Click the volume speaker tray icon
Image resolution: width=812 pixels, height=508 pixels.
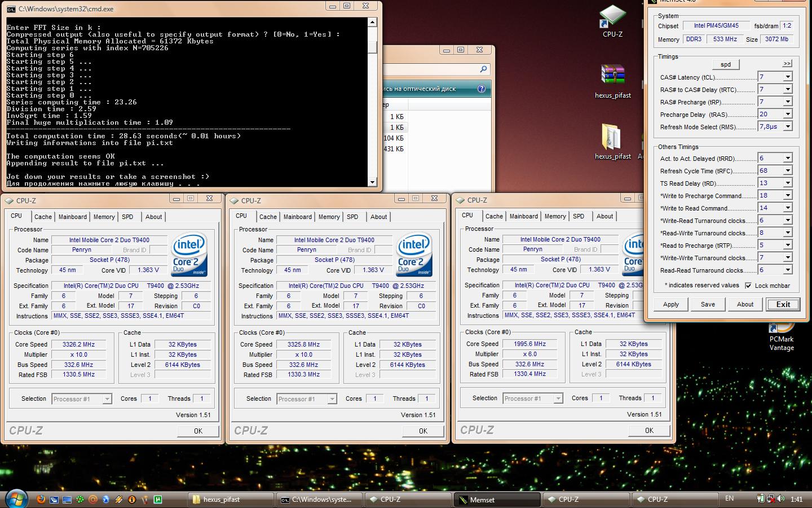tap(780, 498)
